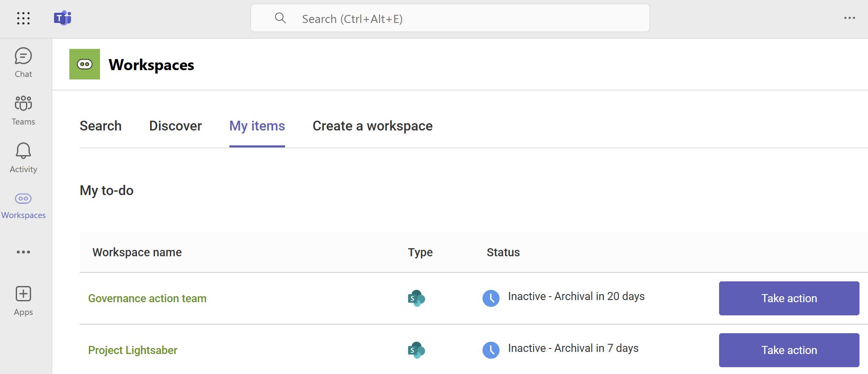Click SharePoint icon for Project Lightsaber
Screen dimensions: 868x374
click(x=416, y=350)
